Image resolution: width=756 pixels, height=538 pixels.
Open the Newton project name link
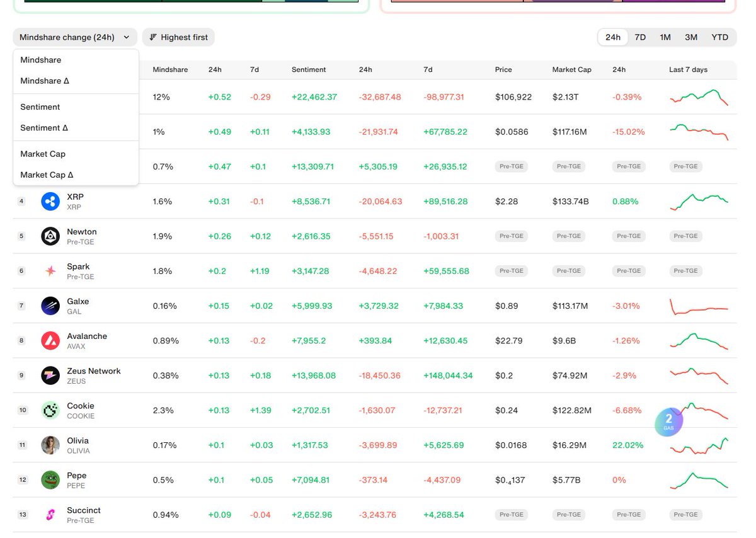coord(82,231)
